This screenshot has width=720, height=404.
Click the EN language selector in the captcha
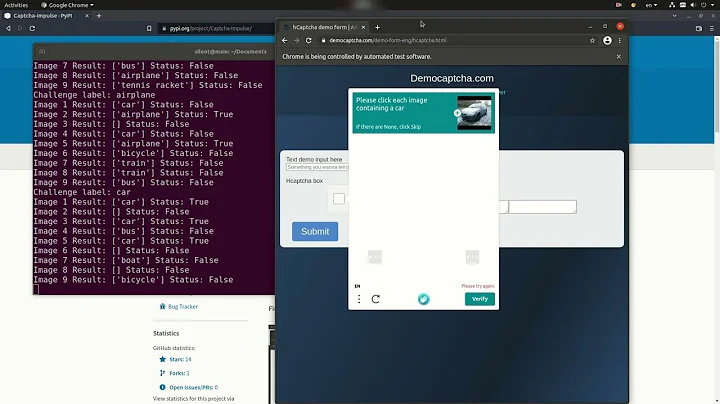click(357, 286)
